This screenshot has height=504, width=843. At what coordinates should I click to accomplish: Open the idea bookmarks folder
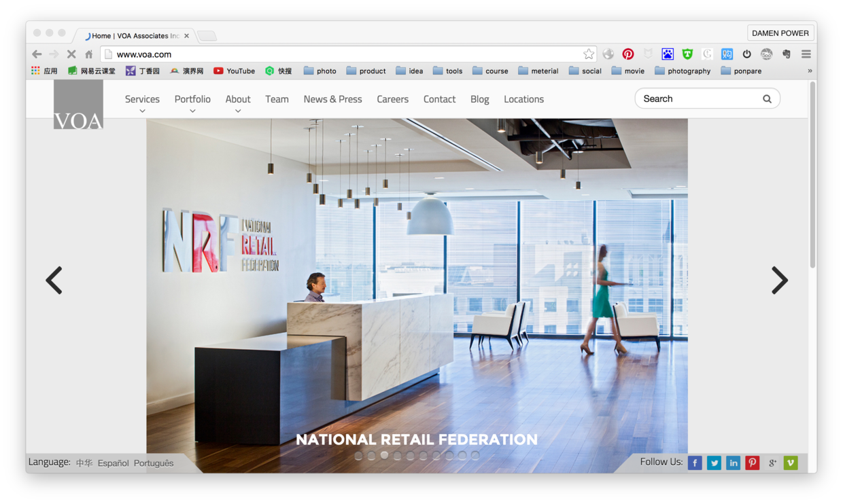pyautogui.click(x=409, y=71)
